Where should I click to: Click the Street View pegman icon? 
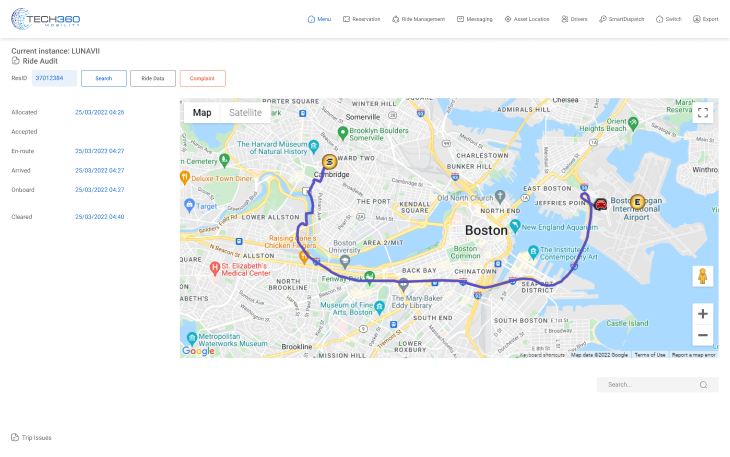[703, 276]
